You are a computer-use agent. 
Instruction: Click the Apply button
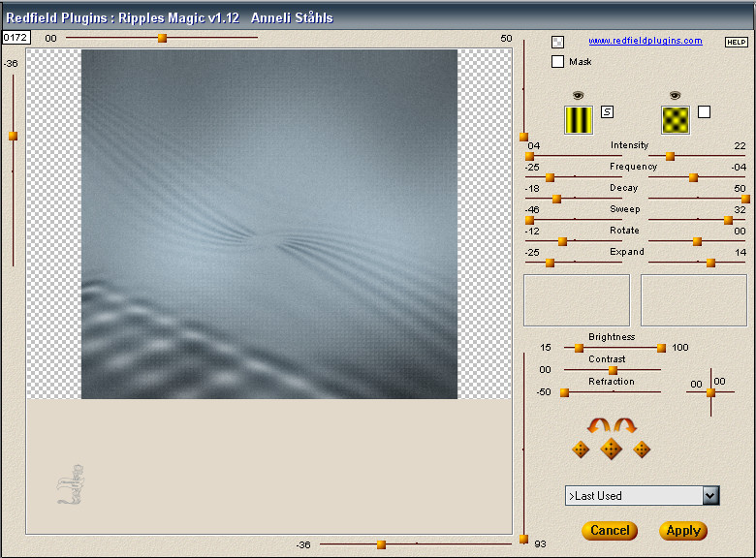(x=683, y=531)
